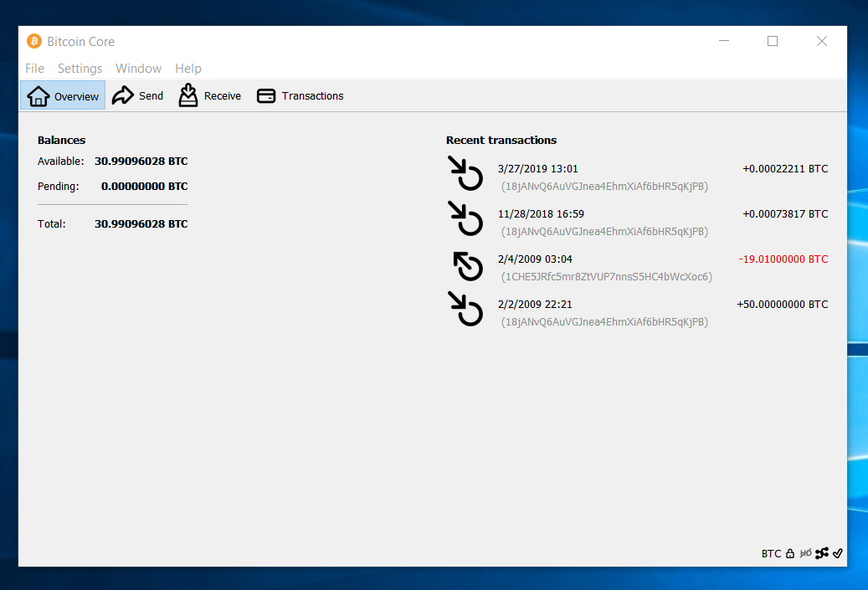The height and width of the screenshot is (590, 868).
Task: Go to the Receive tab
Action: (210, 96)
